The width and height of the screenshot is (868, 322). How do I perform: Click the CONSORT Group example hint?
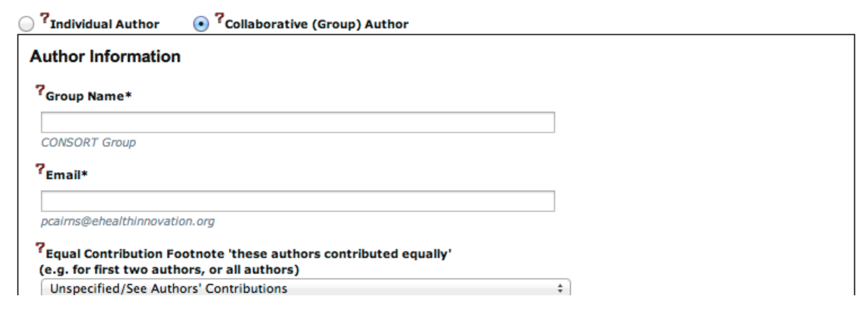click(89, 143)
